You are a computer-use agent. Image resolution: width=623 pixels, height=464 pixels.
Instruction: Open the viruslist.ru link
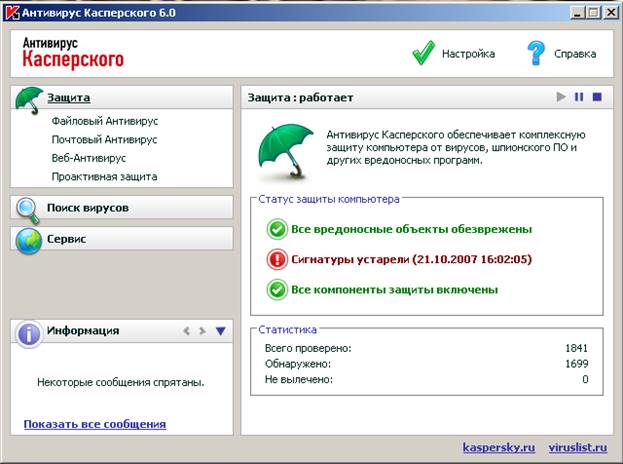(578, 447)
